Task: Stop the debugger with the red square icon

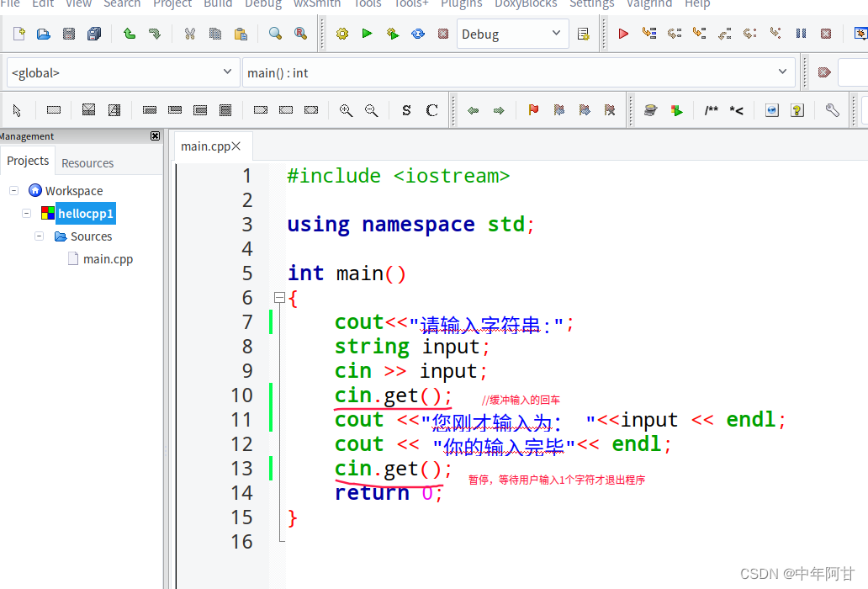Action: 826,34
